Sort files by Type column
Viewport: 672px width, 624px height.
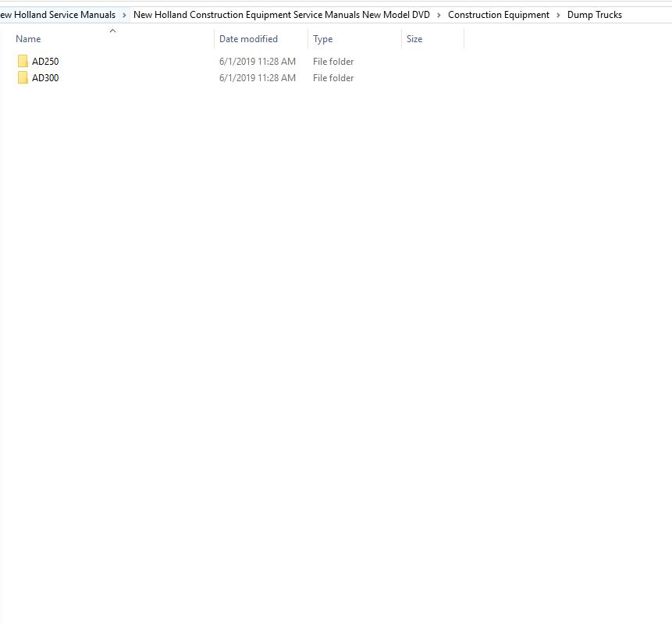click(322, 39)
